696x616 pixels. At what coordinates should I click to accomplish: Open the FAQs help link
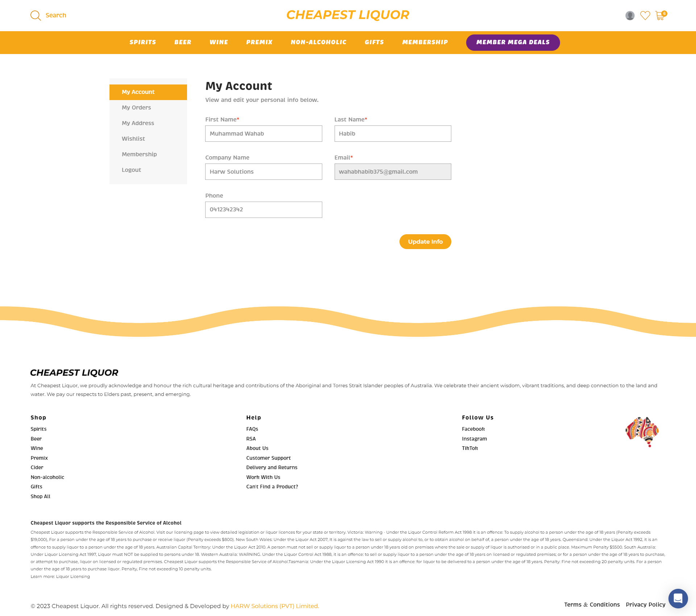point(252,429)
